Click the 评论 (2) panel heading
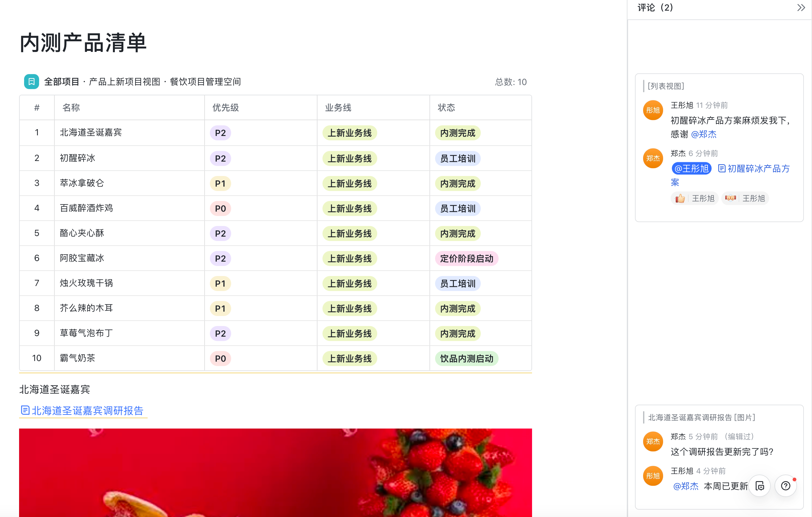 click(x=655, y=8)
